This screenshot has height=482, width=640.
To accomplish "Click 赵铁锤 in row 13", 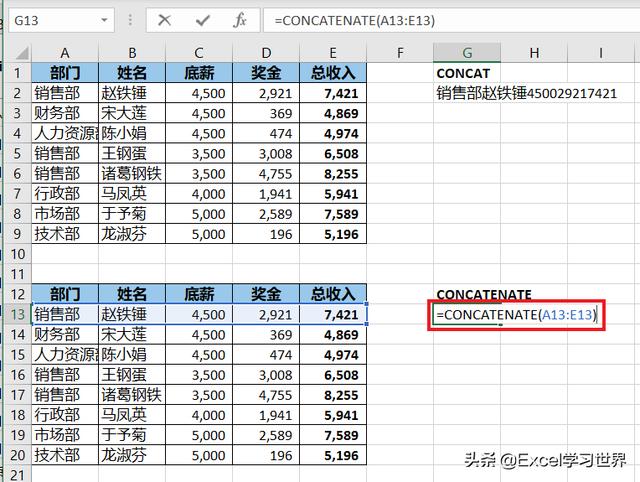I will [132, 314].
